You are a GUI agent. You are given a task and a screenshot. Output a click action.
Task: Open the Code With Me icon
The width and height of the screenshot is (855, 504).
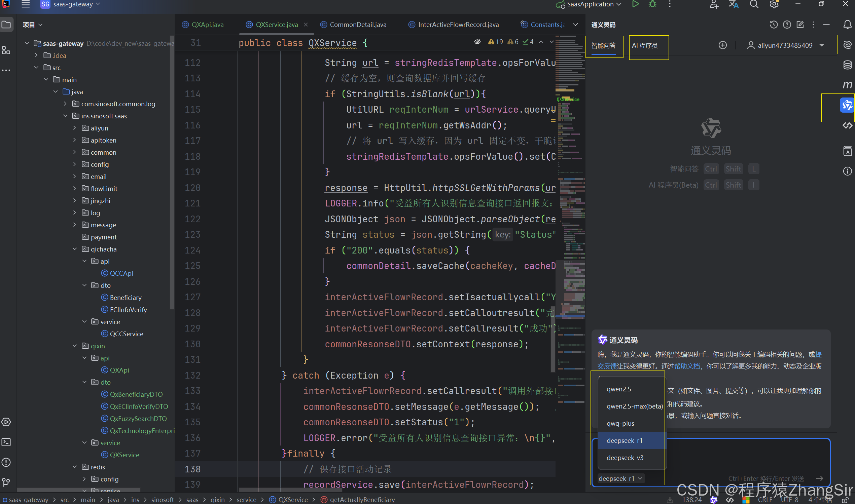coord(714,4)
